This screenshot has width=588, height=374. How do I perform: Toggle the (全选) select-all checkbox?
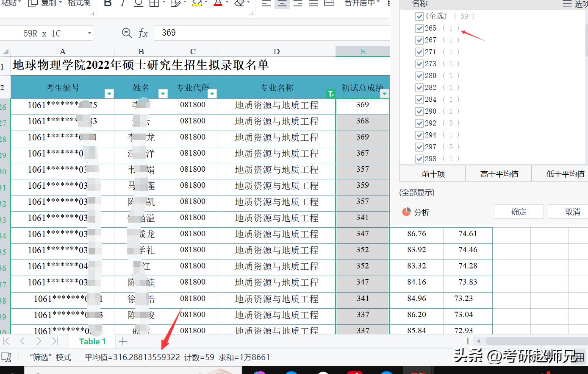click(x=419, y=16)
